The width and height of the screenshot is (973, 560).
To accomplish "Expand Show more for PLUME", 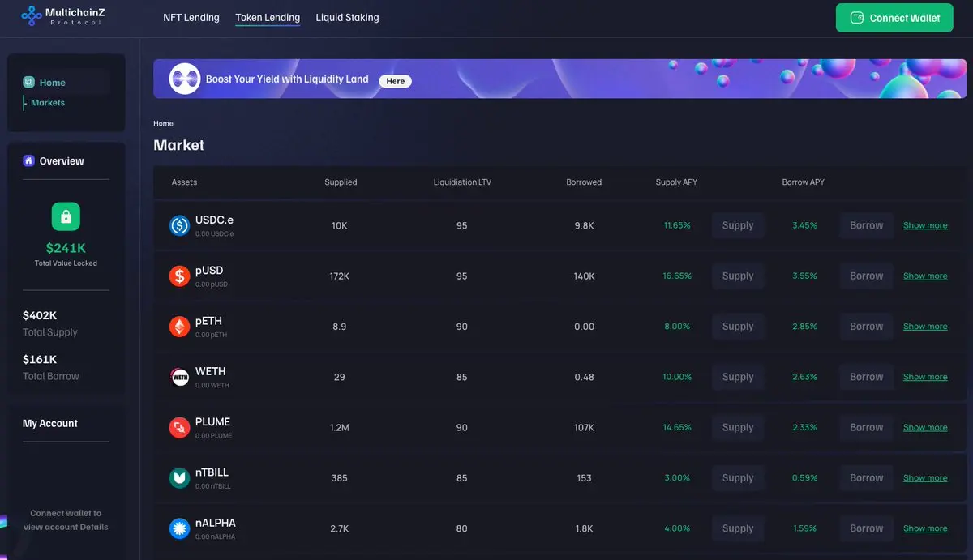I will tap(925, 427).
